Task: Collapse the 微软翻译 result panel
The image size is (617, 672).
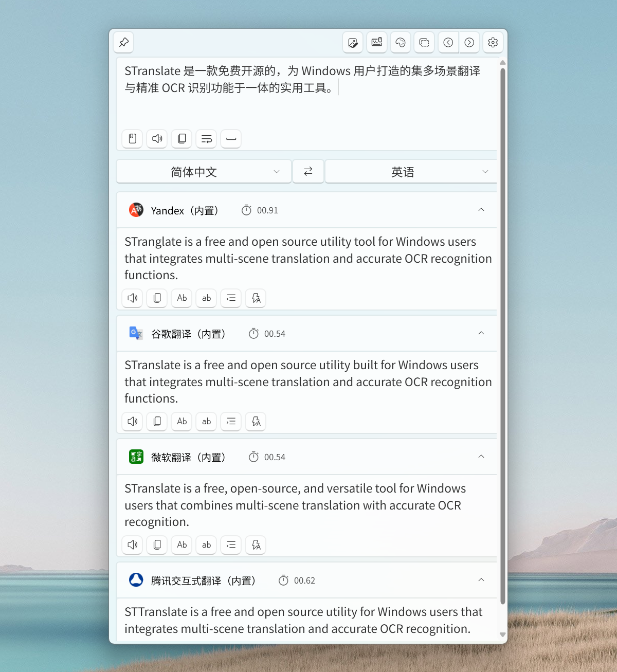Action: click(481, 457)
